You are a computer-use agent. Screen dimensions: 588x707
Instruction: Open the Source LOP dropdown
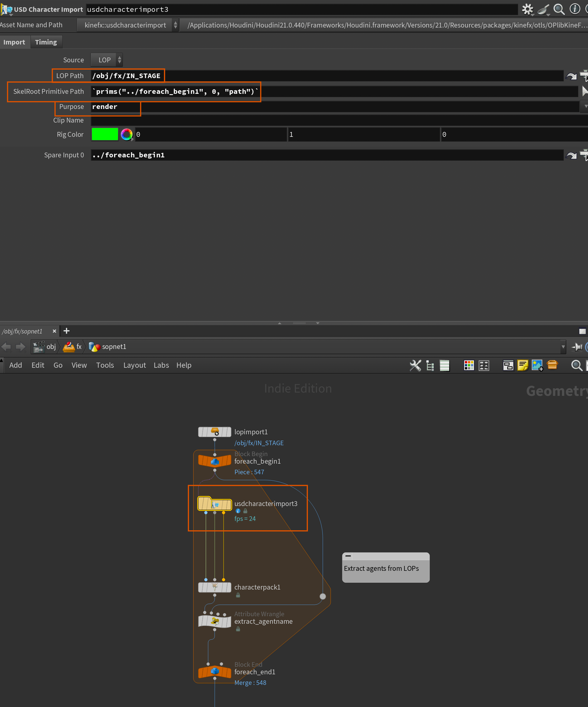pos(107,60)
